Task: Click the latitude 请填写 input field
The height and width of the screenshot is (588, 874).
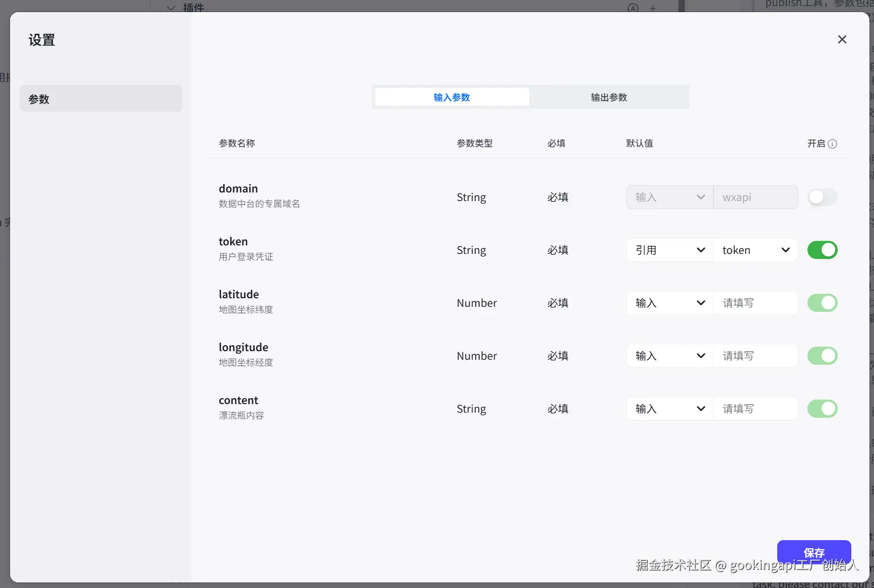Action: [x=755, y=303]
